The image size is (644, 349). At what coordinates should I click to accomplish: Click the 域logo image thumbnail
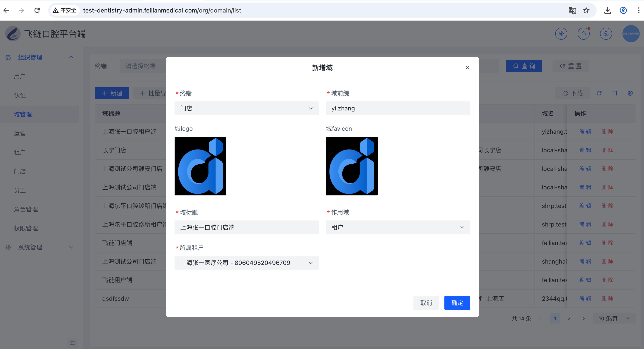200,166
